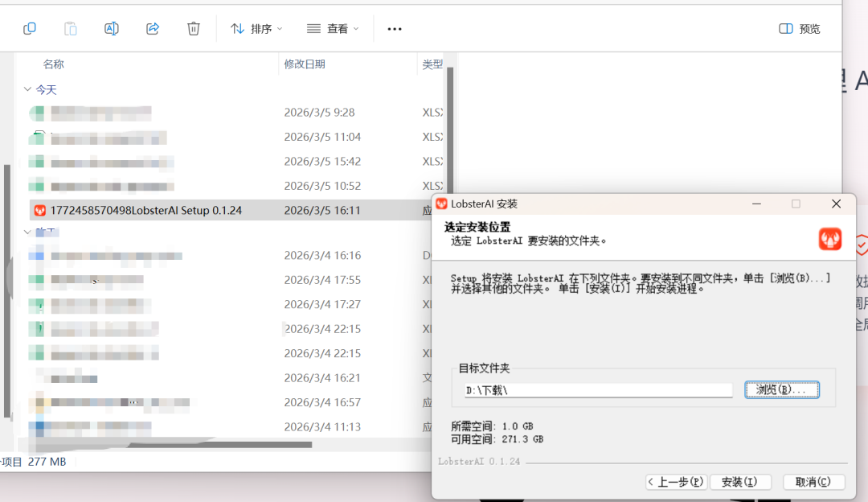Toggle the 预览 preview pane
Screen dimensions: 868x502
(x=800, y=29)
